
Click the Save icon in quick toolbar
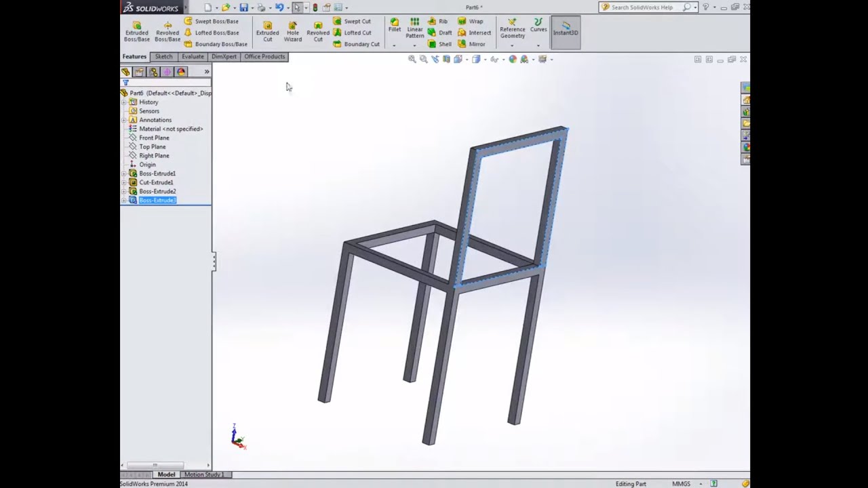(x=243, y=7)
